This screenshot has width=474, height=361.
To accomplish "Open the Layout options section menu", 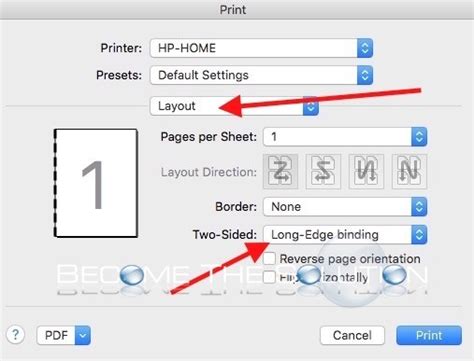I will pos(234,106).
